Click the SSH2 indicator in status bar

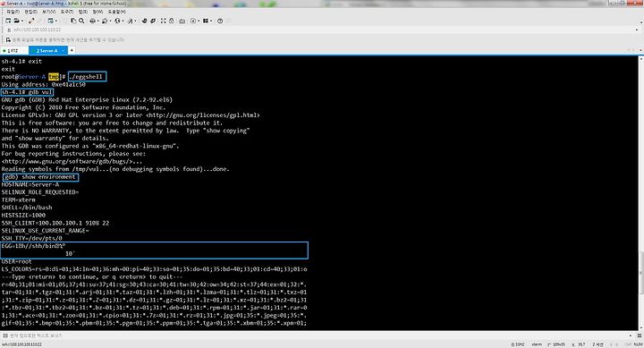[x=518, y=344]
